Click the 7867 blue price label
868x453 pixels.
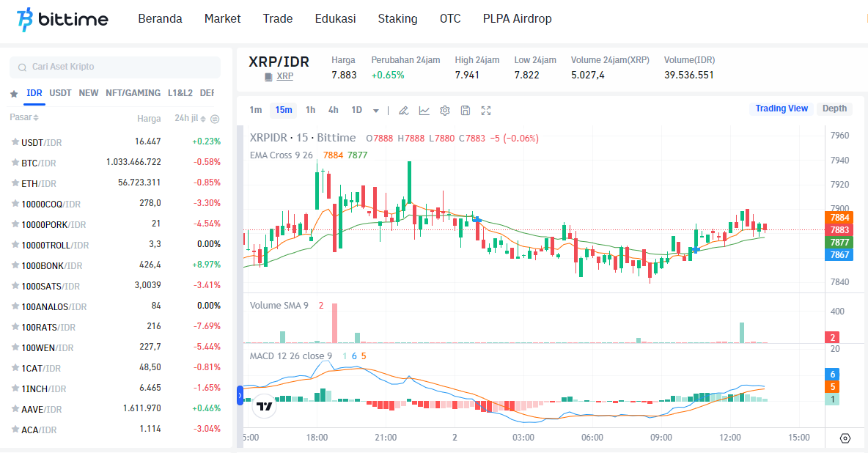point(839,255)
